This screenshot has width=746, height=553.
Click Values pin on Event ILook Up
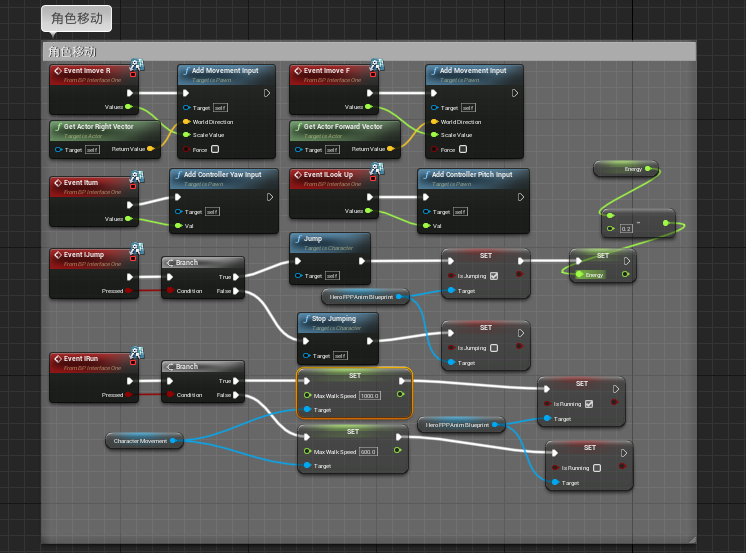pos(368,211)
